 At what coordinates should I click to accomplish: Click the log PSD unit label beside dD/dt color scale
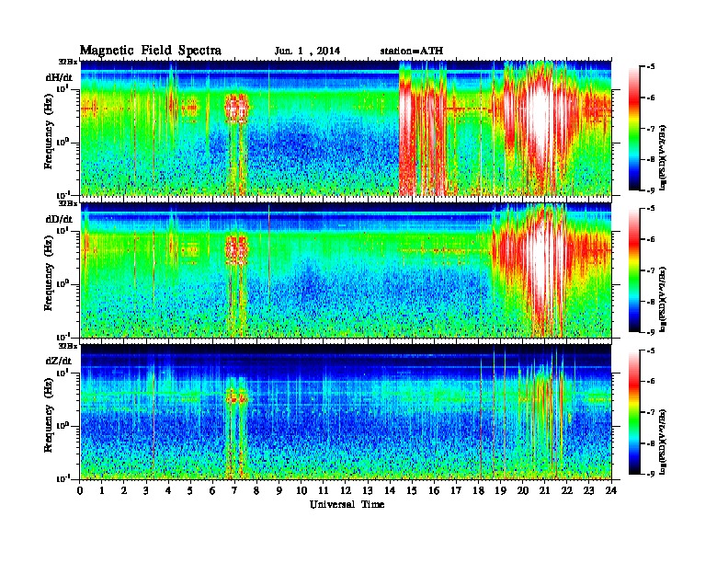click(663, 299)
